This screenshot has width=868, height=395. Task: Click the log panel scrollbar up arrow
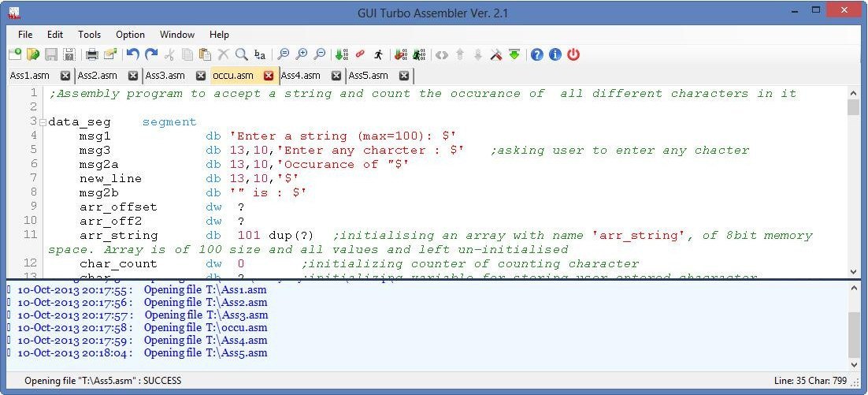pos(853,287)
